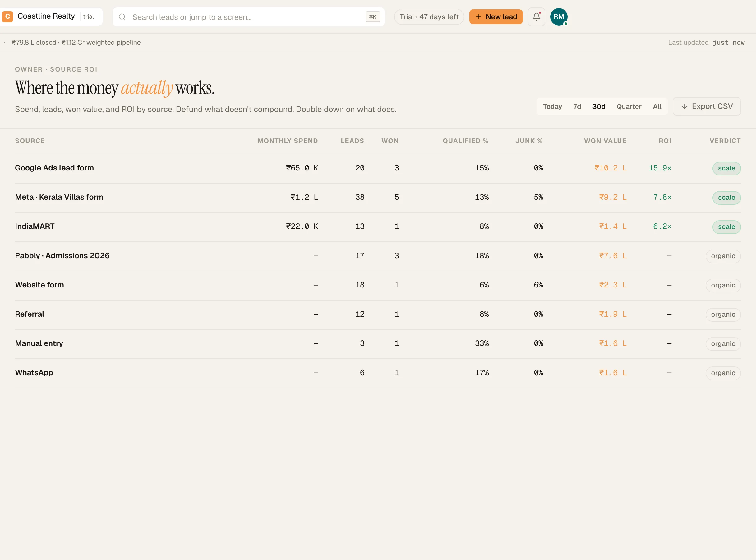Open the Pabbly · Admissions 2026 row
The height and width of the screenshot is (560, 756).
pyautogui.click(x=378, y=256)
